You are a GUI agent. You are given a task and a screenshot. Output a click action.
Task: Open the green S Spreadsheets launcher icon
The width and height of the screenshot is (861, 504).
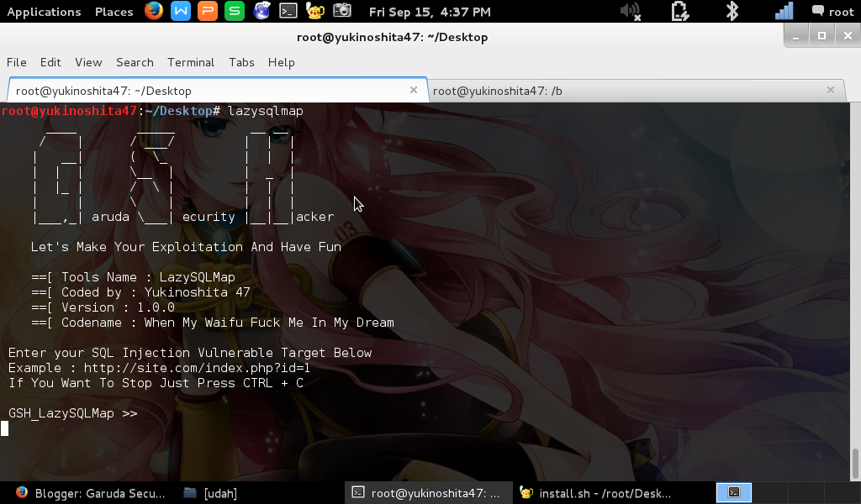click(x=235, y=11)
